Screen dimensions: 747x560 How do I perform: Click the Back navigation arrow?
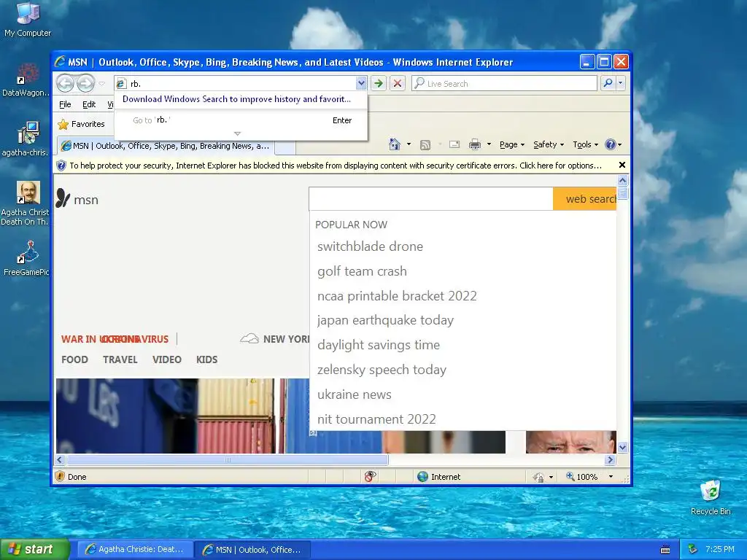(x=65, y=83)
